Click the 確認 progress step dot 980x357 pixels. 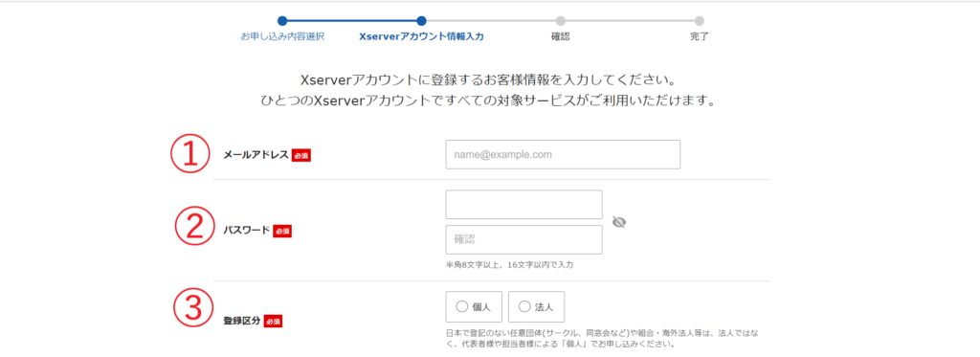click(x=561, y=21)
